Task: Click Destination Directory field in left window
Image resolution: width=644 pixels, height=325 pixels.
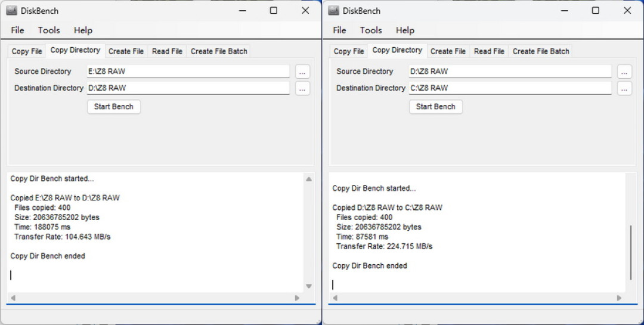Action: click(188, 88)
